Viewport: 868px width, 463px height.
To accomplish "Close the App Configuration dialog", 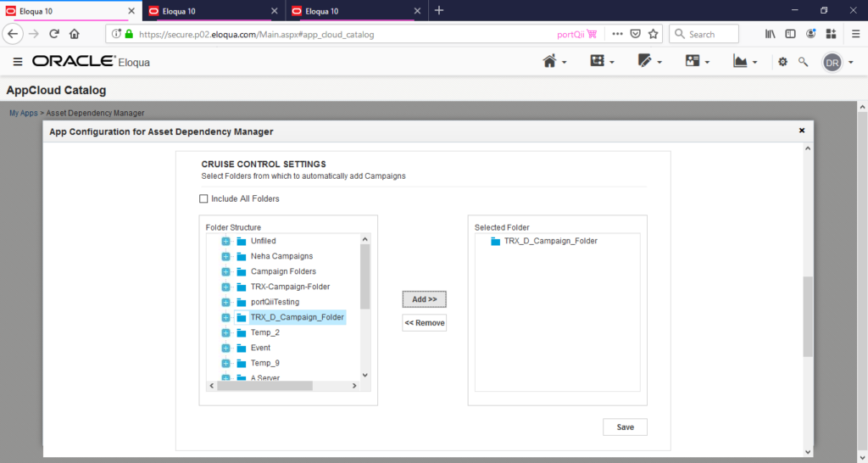I will [x=801, y=131].
